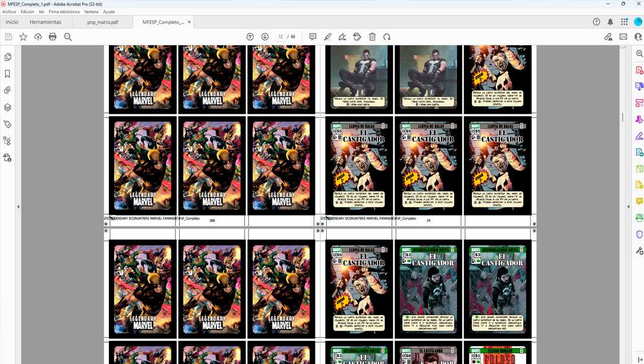
Task: Click the vertical scrollbar of the document
Action: [x=623, y=117]
